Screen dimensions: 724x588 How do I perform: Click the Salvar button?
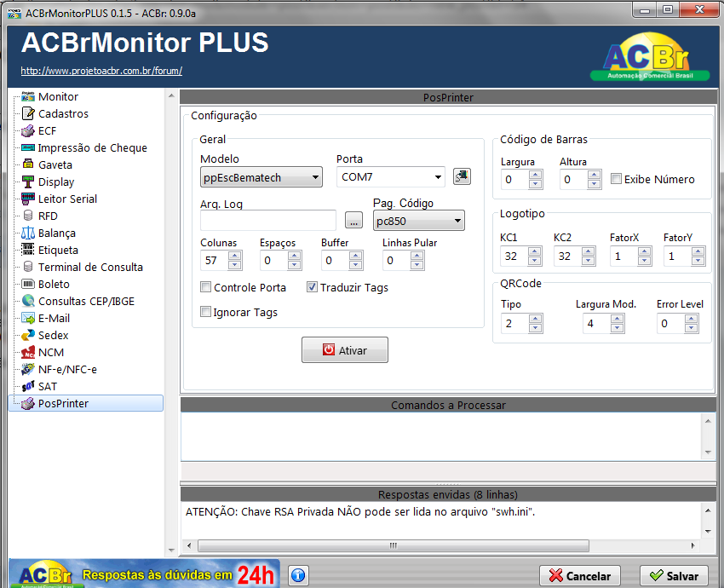pos(674,576)
